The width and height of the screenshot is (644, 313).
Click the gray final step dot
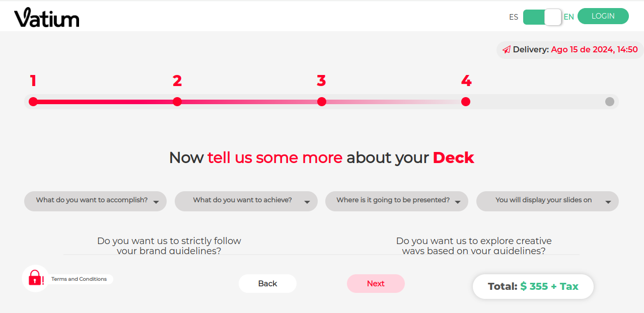point(610,102)
